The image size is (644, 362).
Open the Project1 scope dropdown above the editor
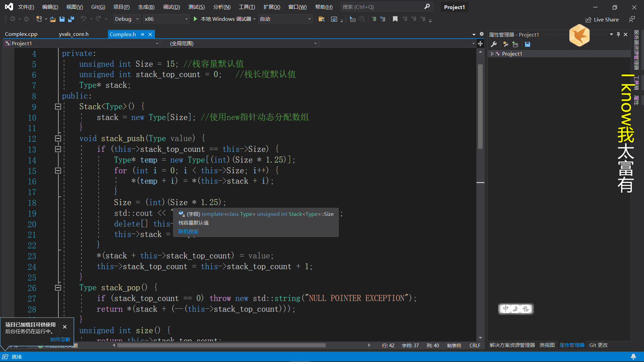pos(82,44)
